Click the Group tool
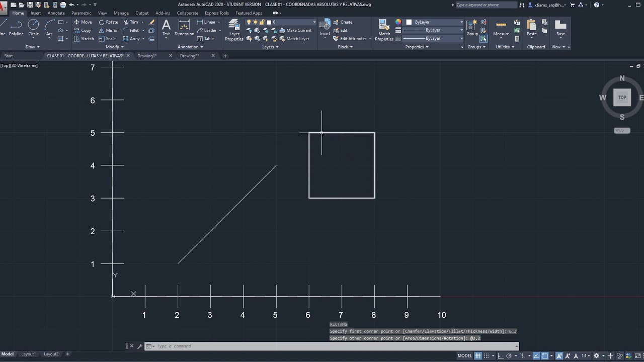Viewport: 644px width, 362px height. [x=472, y=28]
